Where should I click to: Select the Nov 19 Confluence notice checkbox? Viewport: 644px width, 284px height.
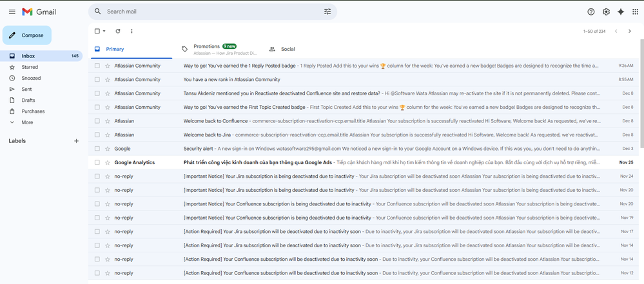coord(97,218)
